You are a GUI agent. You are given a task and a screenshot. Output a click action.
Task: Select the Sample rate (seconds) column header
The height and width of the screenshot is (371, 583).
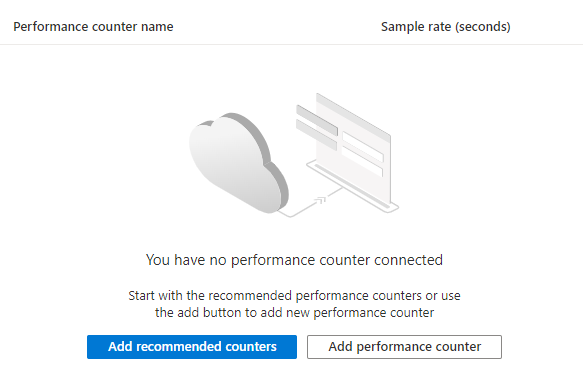tap(445, 27)
